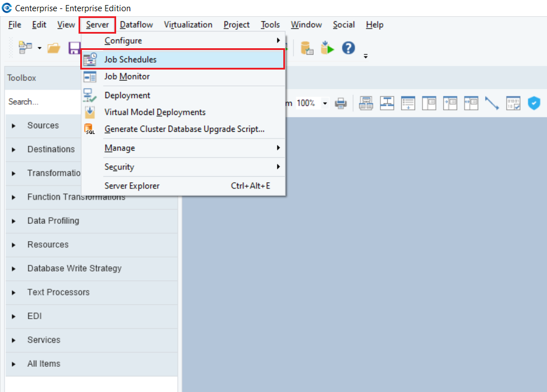547x392 pixels.
Task: Click the blue Help question icon
Action: (348, 48)
